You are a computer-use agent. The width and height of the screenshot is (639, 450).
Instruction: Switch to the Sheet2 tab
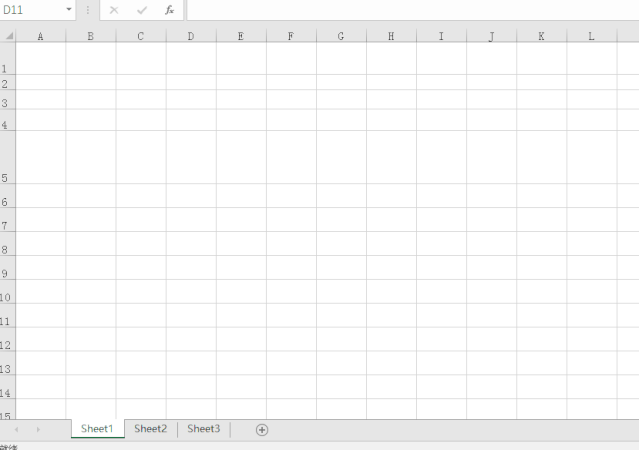tap(151, 429)
